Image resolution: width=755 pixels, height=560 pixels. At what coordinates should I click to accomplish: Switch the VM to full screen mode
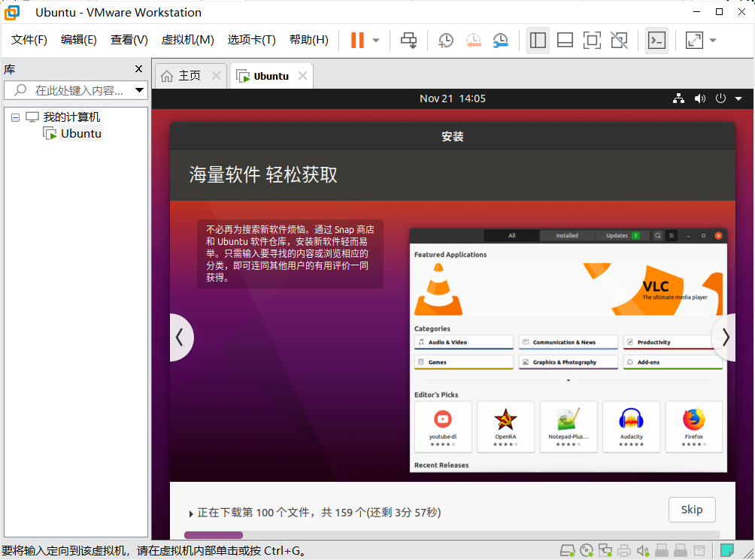point(592,40)
